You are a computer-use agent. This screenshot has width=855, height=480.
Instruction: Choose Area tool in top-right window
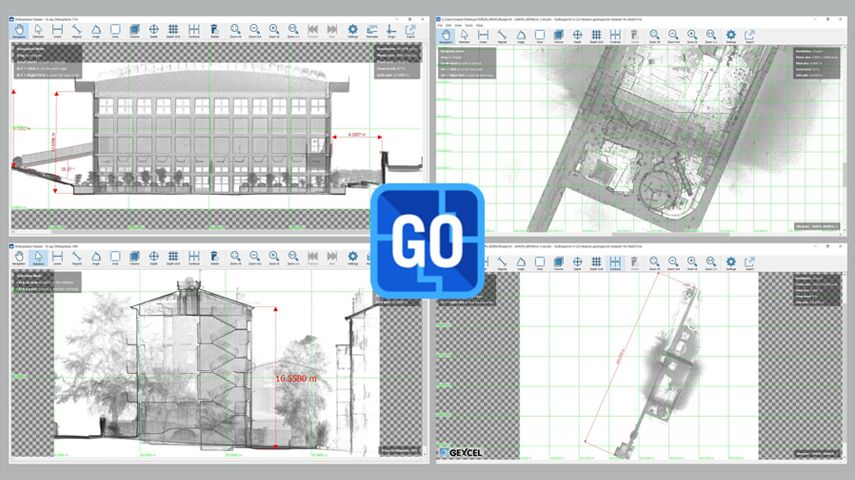pyautogui.click(x=539, y=36)
